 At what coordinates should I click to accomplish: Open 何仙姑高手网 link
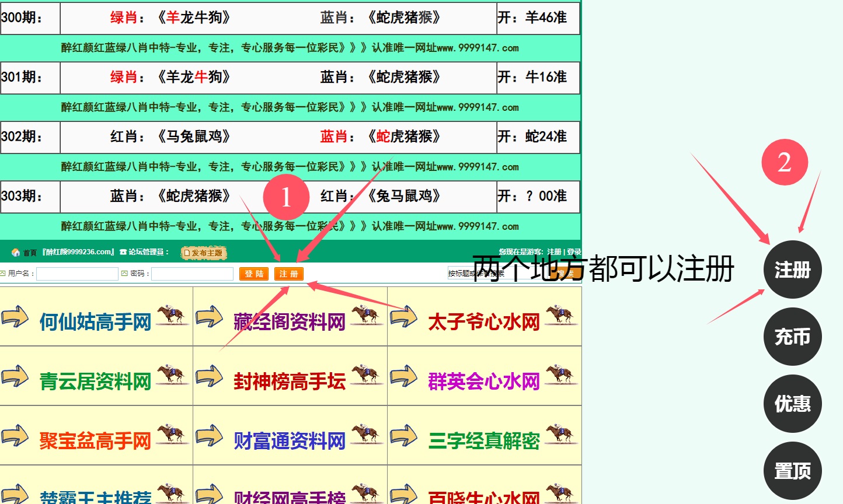click(95, 322)
